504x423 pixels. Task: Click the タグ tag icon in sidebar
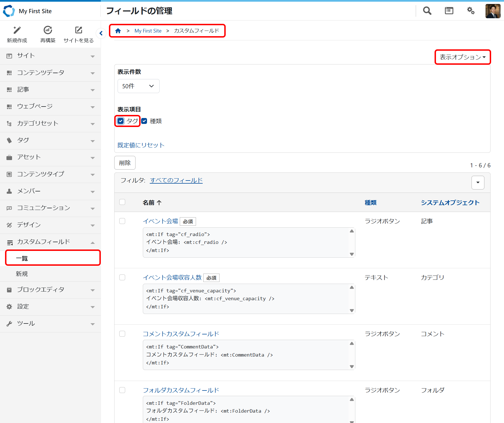click(9, 140)
